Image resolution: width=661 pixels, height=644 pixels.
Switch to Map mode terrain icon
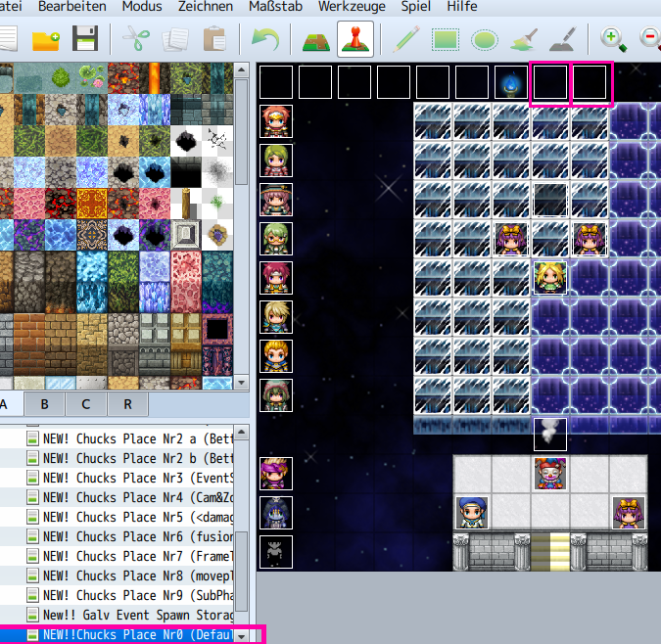pos(316,40)
